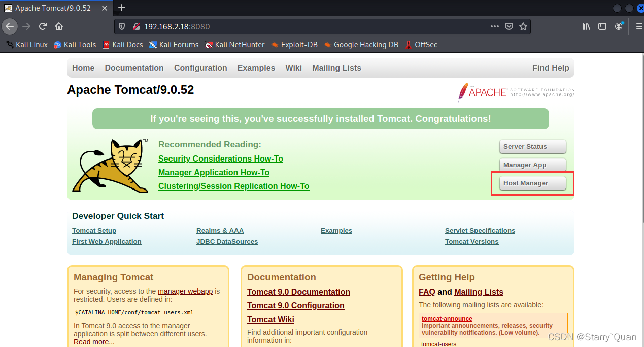Open Wiki in the Tomcat navigation bar
Screen dimensions: 644x347
click(x=293, y=68)
